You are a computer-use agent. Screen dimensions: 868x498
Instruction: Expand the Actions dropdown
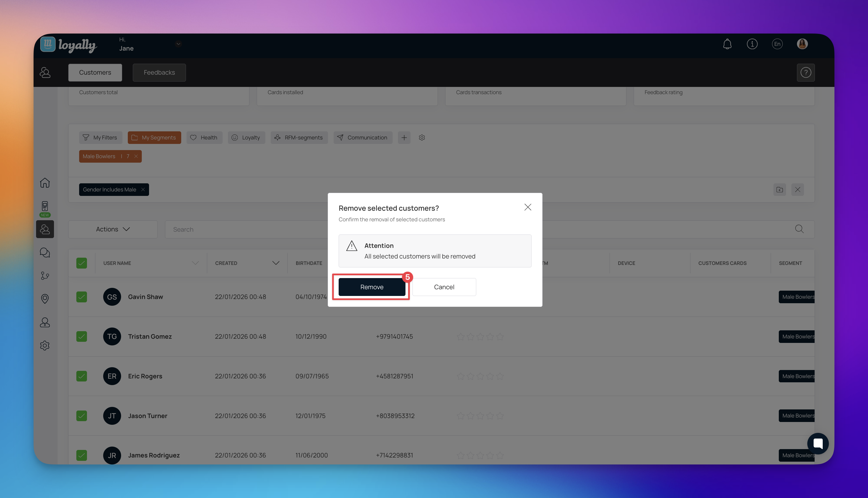pyautogui.click(x=113, y=229)
